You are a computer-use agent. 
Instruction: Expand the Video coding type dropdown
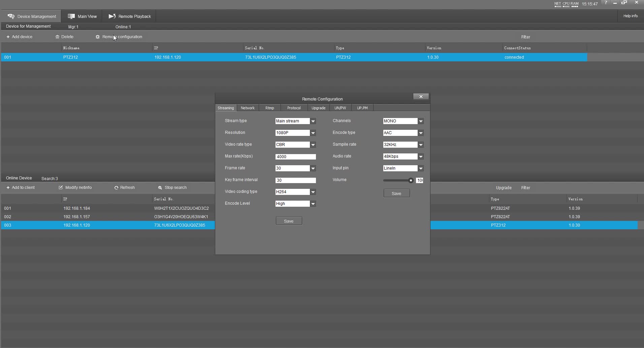pyautogui.click(x=313, y=192)
